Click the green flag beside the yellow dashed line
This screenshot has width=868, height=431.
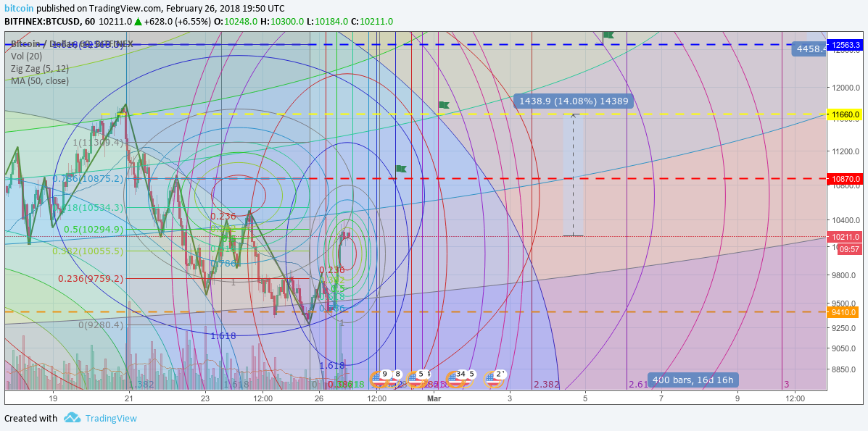444,104
